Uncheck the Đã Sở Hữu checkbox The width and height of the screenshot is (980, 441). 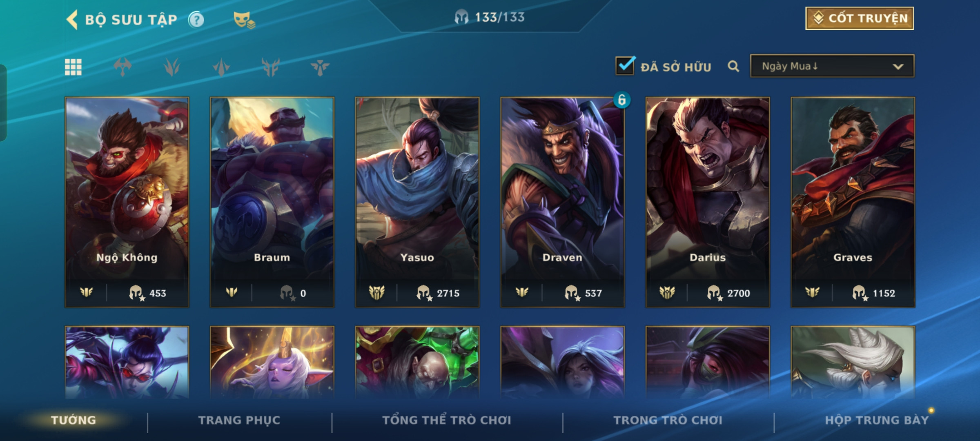tap(625, 65)
